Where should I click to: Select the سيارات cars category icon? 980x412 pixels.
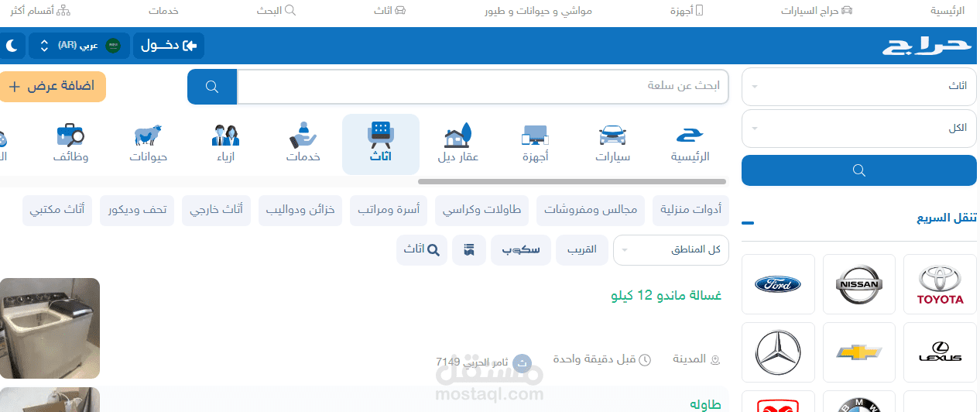click(612, 144)
